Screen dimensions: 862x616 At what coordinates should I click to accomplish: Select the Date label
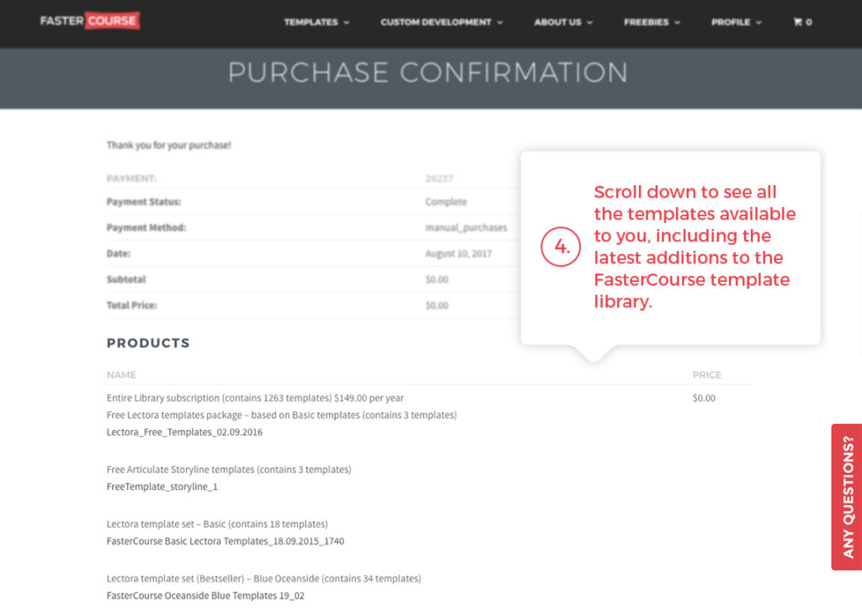[118, 253]
